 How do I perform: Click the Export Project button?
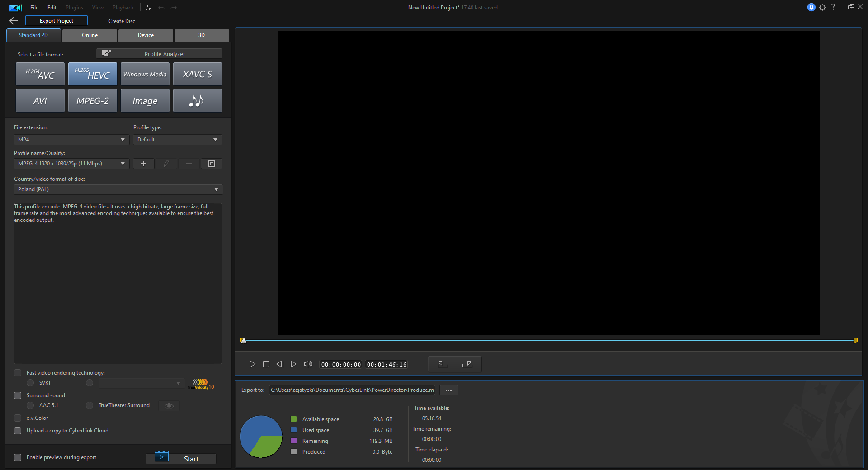tap(57, 21)
